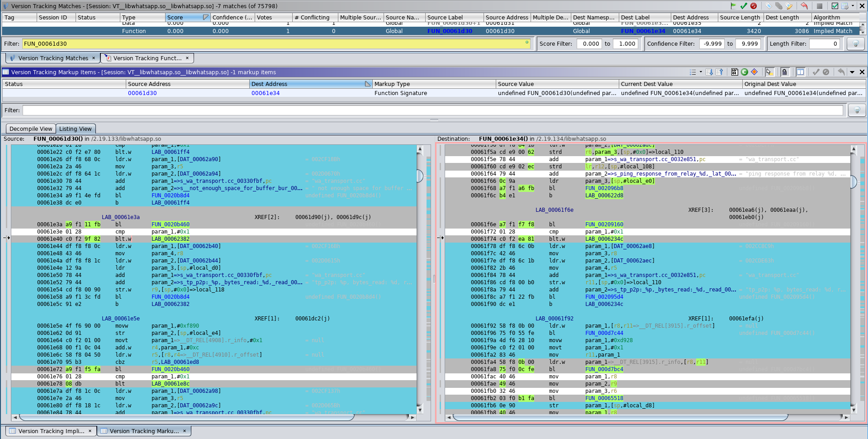
Task: Click the empty markup items Filter field
Action: point(433,110)
